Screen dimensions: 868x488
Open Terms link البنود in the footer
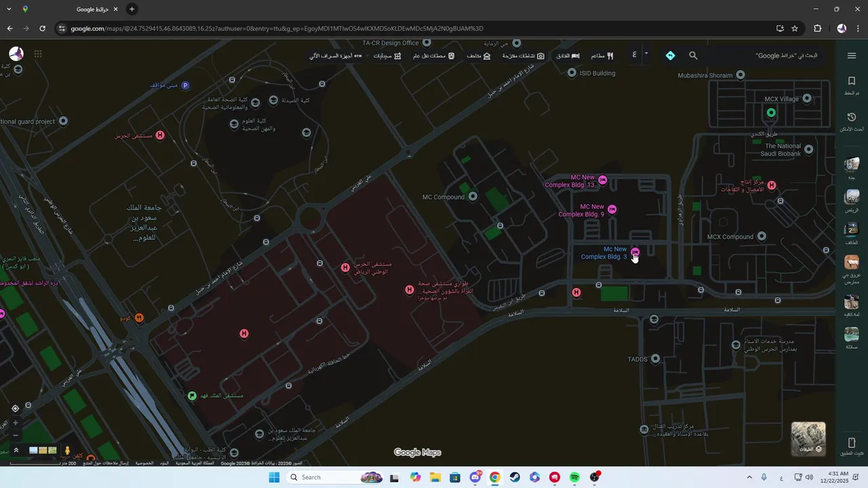(x=164, y=463)
